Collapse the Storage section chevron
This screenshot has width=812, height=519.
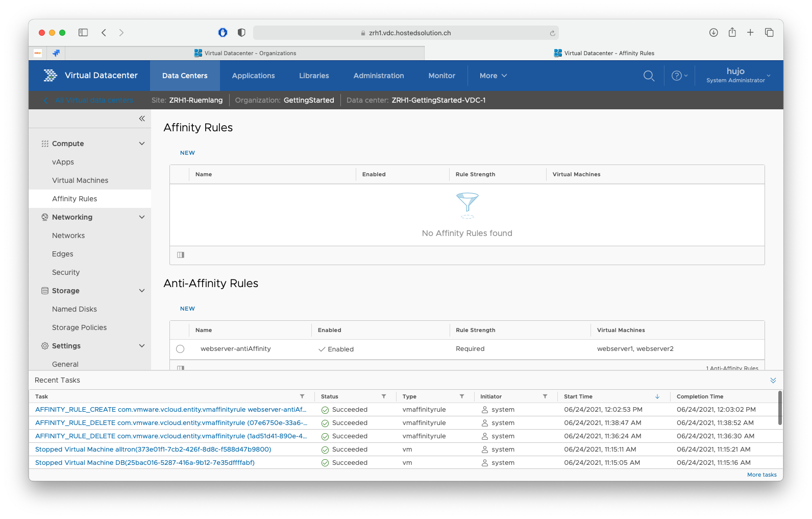click(142, 291)
